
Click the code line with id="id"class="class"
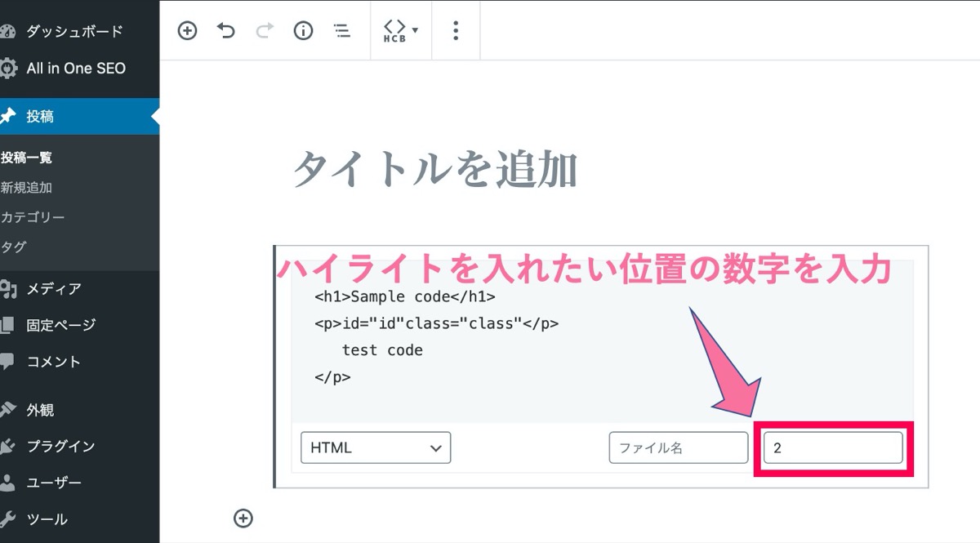pos(436,323)
